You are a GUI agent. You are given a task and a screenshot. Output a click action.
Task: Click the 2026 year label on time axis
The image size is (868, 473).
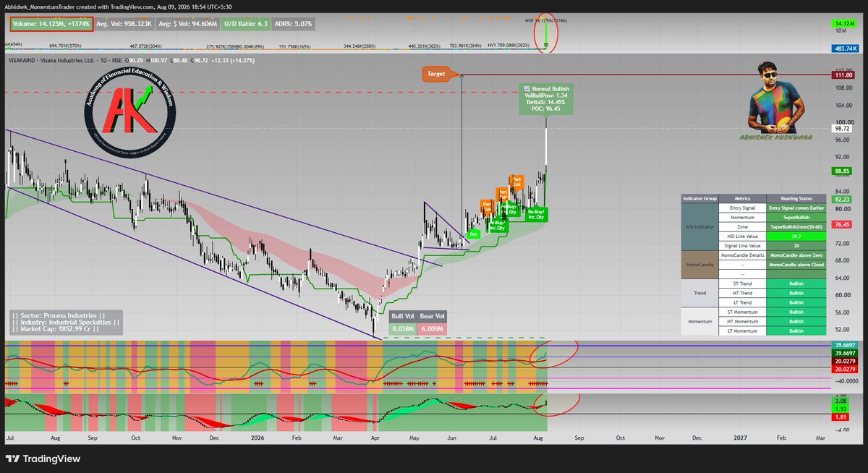256,438
